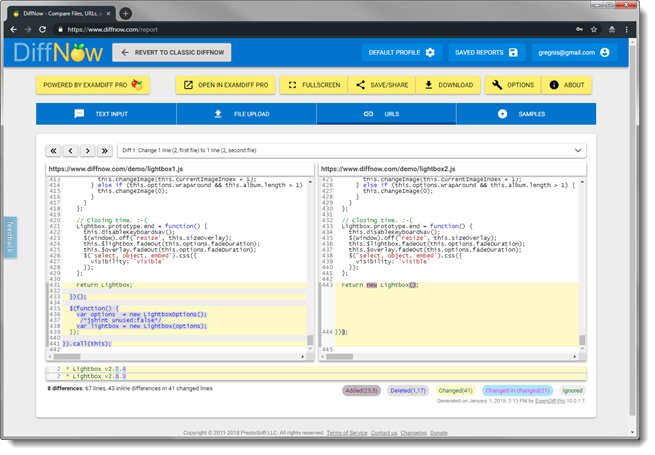Open the Changelog link
Image resolution: width=655 pixels, height=455 pixels.
[x=414, y=433]
